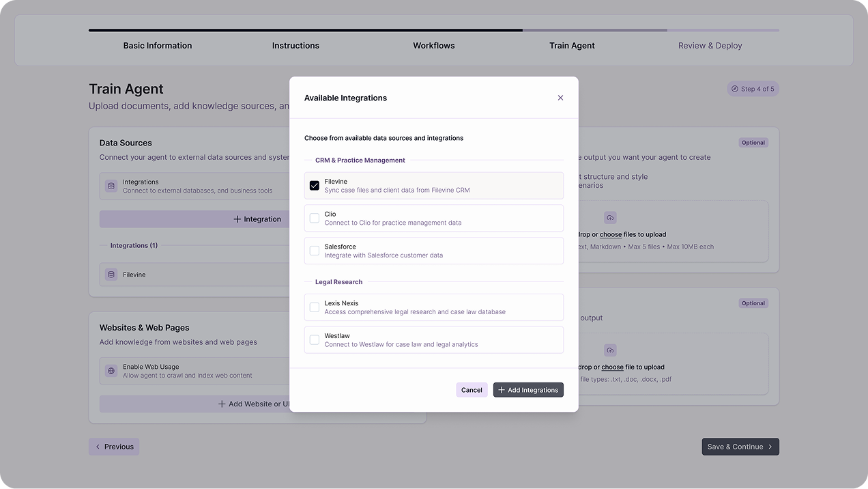Screen dimensions: 868x489
Task: Jump to Review & Deploy step
Action: point(710,46)
